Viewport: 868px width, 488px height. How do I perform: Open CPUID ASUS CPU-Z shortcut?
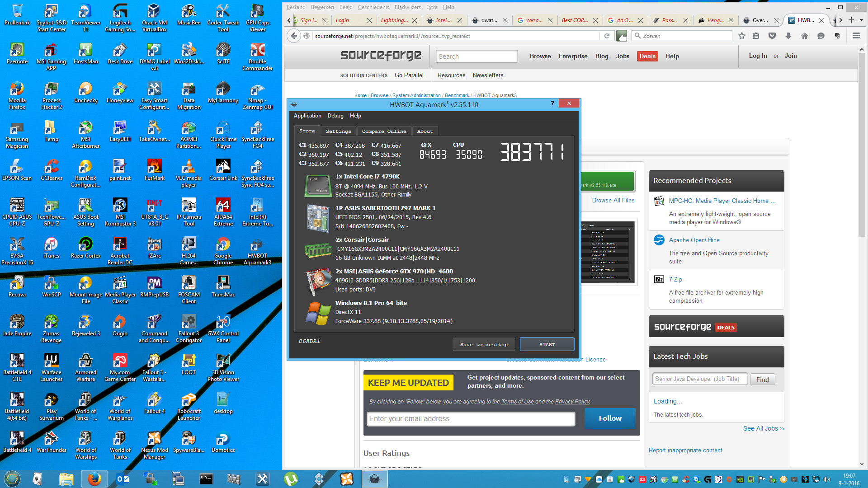[17, 212]
